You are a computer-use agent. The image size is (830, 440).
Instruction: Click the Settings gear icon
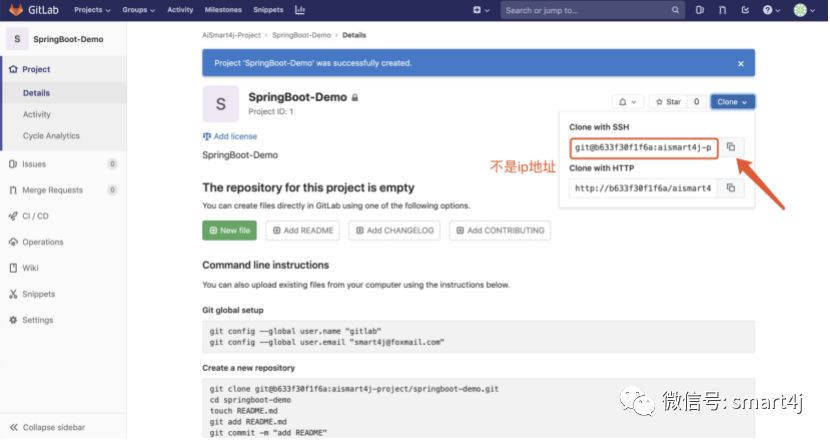click(x=13, y=320)
